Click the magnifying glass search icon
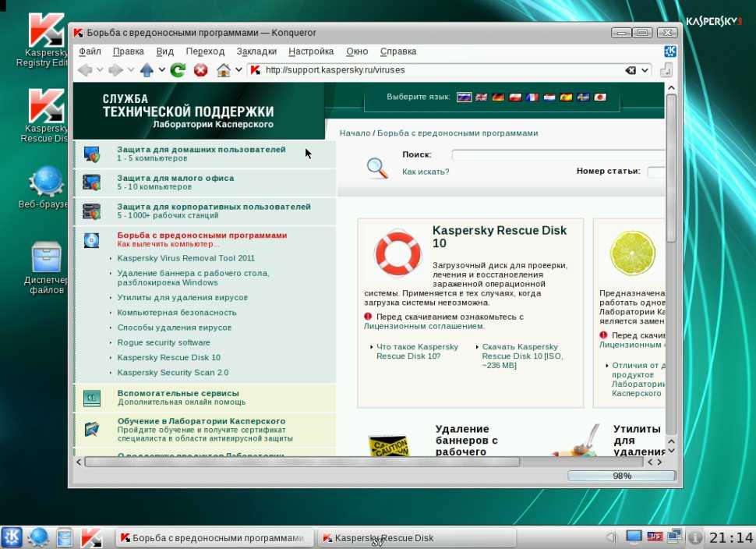The height and width of the screenshot is (549, 756). coord(377,168)
